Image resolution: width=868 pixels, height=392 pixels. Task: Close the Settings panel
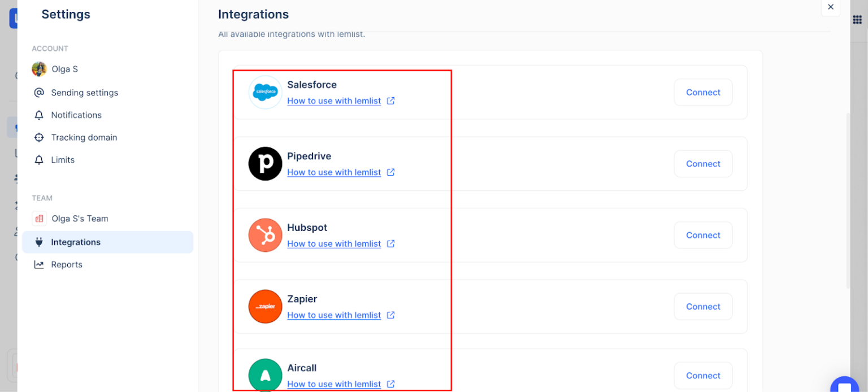830,7
